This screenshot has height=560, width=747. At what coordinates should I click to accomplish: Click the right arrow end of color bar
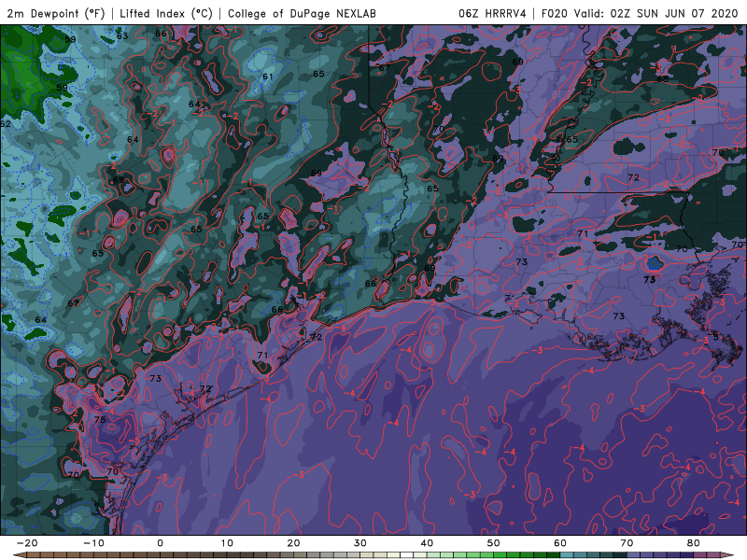(727, 555)
